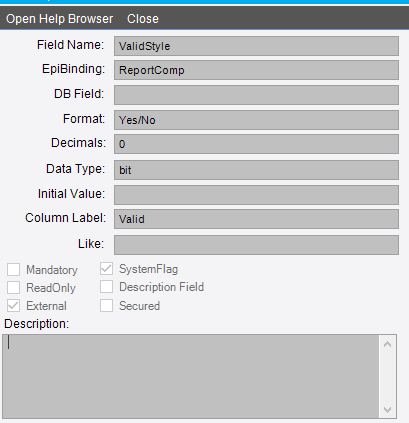
Task: Click the Close menu item
Action: [143, 19]
